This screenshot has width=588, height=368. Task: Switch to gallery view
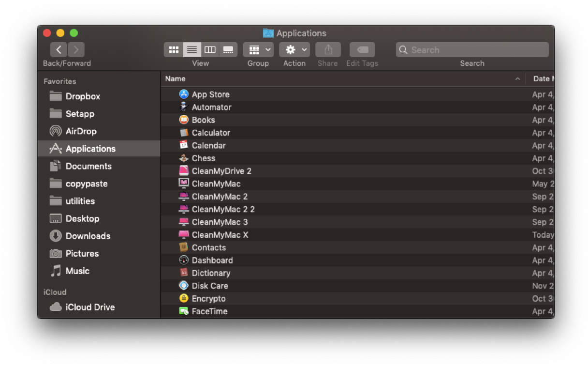coord(228,50)
